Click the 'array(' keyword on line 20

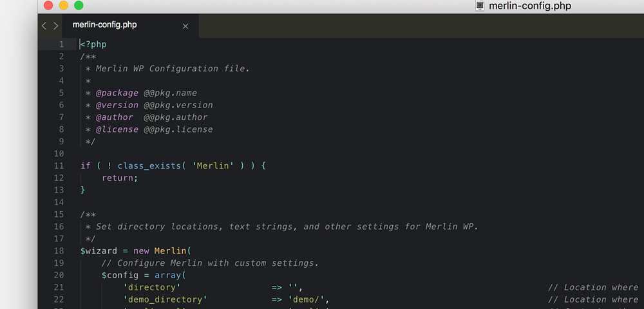[171, 275]
